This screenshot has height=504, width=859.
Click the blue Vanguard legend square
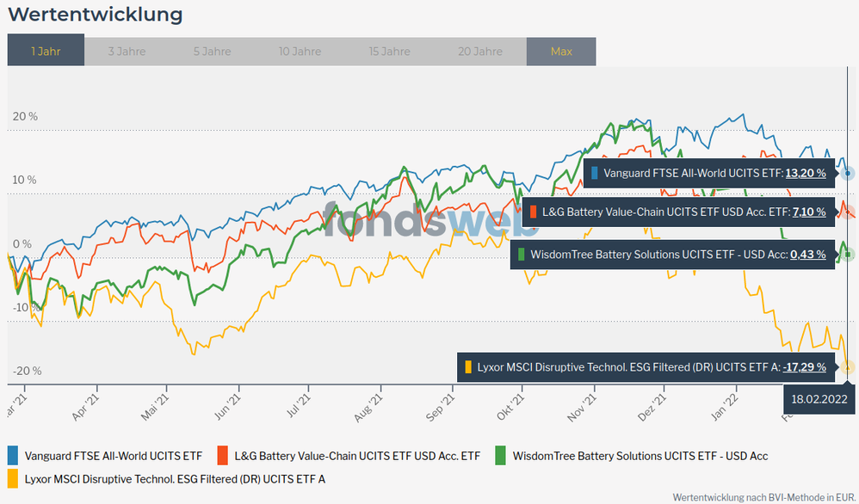(13, 456)
